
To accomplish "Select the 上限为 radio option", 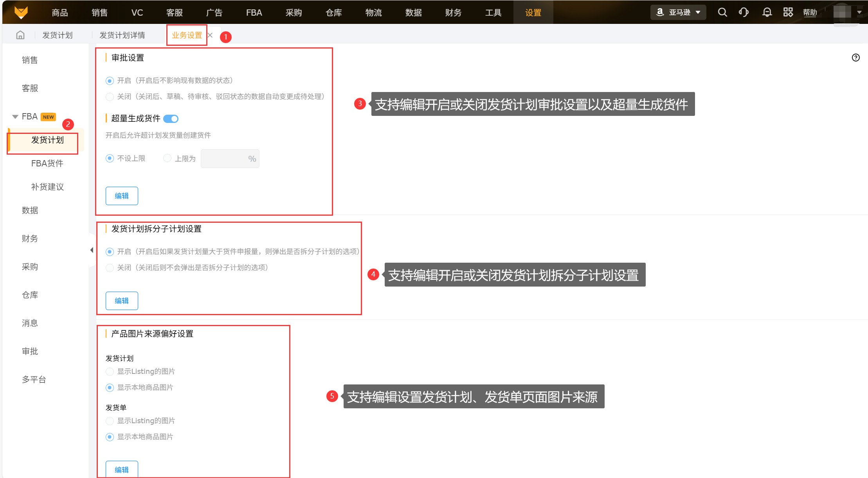I will click(x=167, y=158).
